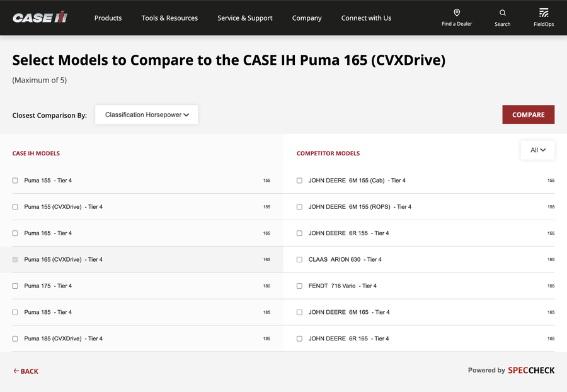Check the John Deere 6M 165 box
The width and height of the screenshot is (567, 392).
coord(299,312)
